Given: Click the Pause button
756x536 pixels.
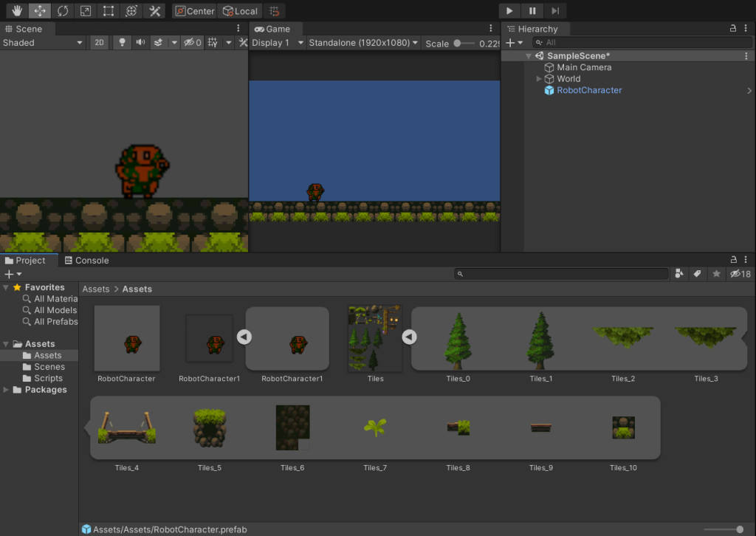Looking at the screenshot, I should [x=532, y=11].
